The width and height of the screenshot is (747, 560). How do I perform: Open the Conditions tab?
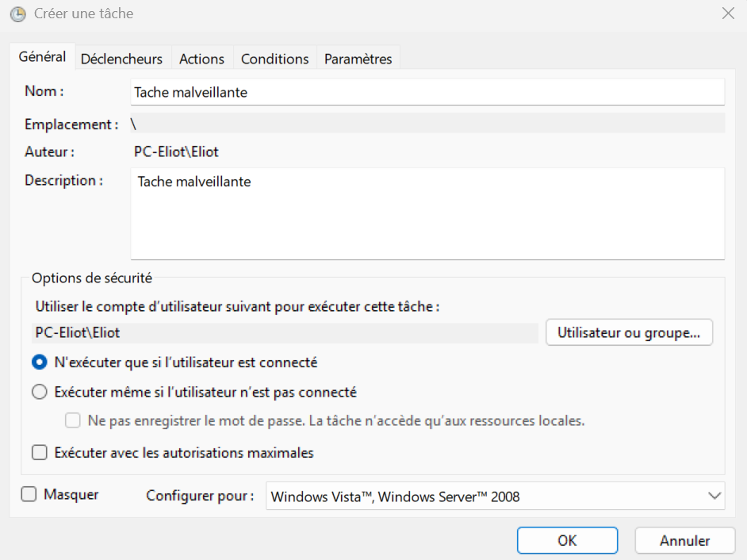[x=274, y=59]
